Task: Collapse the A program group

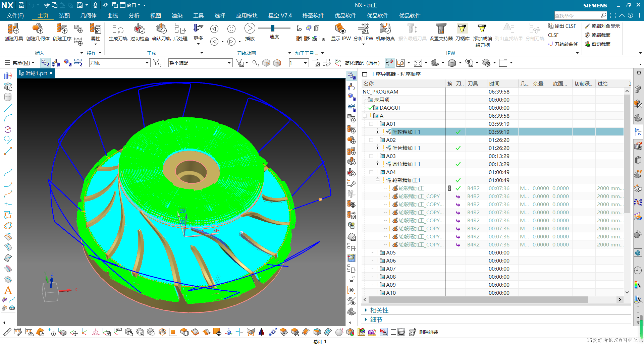Action: (x=365, y=116)
